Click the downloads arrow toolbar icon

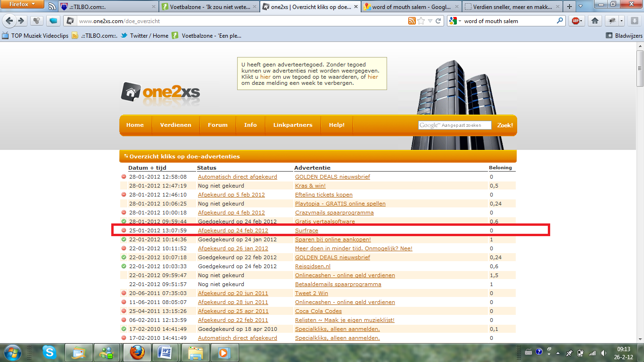click(x=634, y=21)
